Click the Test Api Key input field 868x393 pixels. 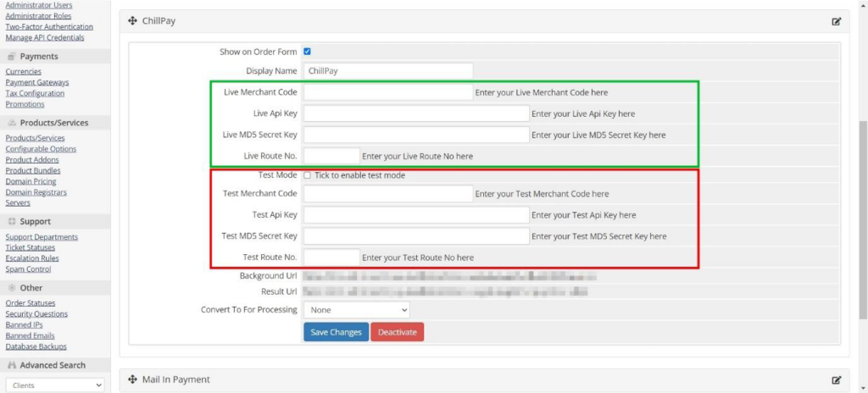(x=416, y=215)
